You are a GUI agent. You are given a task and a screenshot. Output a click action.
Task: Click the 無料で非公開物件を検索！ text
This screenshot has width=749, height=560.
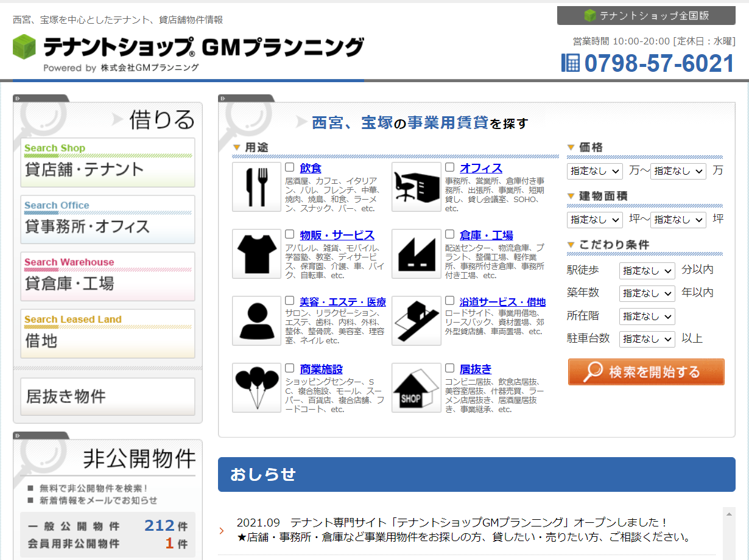click(x=94, y=488)
